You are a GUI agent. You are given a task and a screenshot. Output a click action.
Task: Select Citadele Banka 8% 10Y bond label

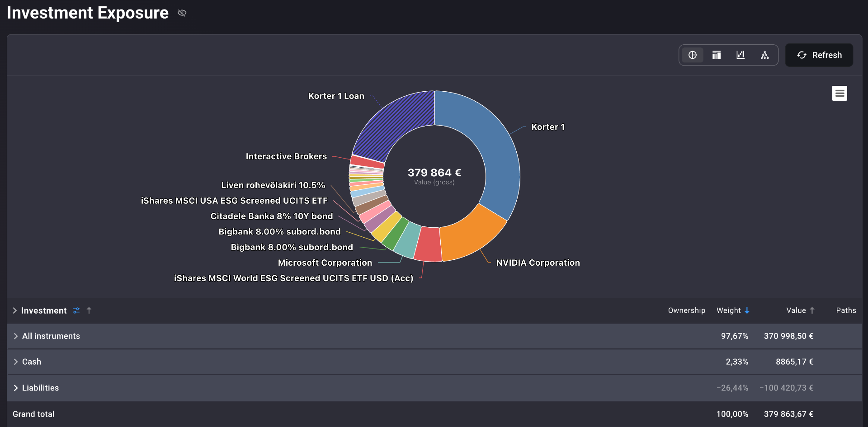[272, 216]
